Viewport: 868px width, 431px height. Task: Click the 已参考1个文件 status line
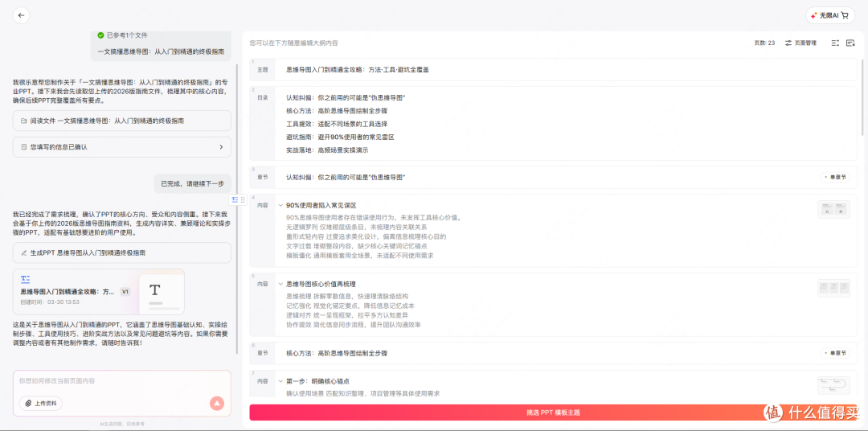click(122, 35)
